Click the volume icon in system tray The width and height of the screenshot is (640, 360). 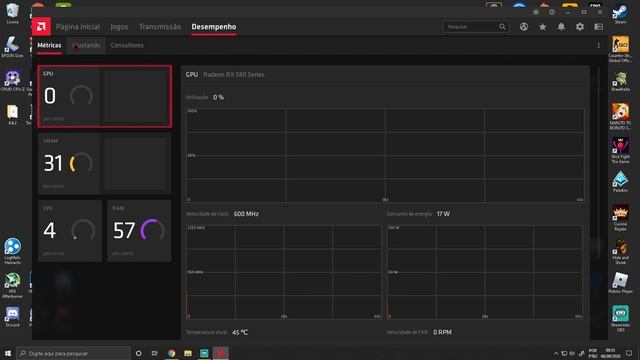572,353
